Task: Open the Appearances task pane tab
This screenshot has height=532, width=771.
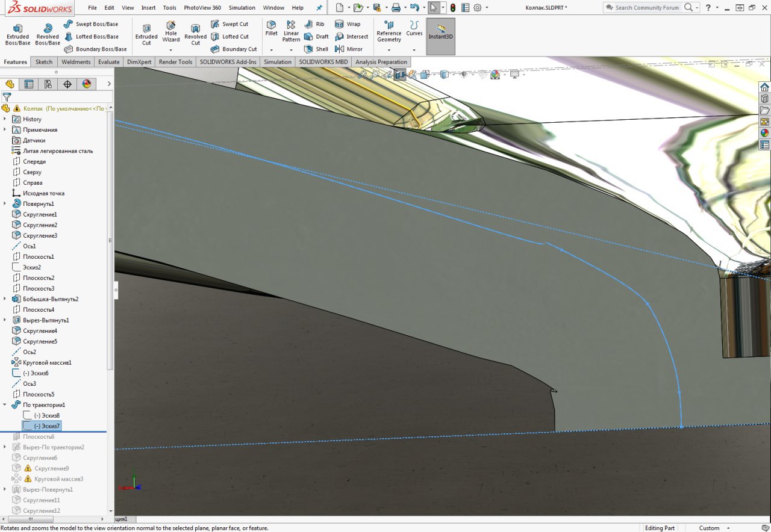Action: tap(764, 133)
